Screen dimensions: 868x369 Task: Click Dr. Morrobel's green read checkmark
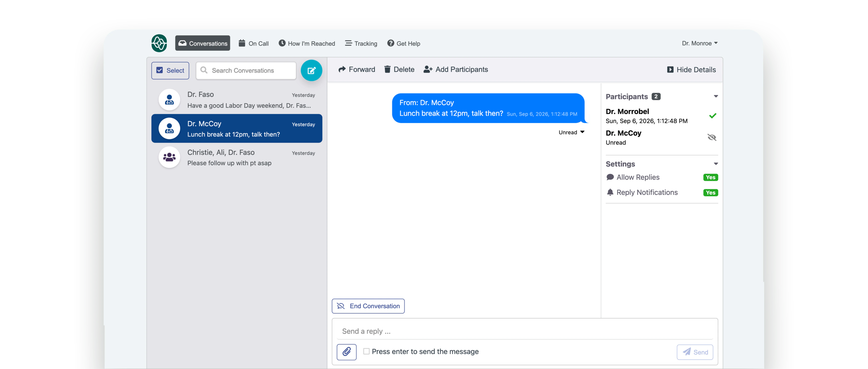click(x=712, y=116)
